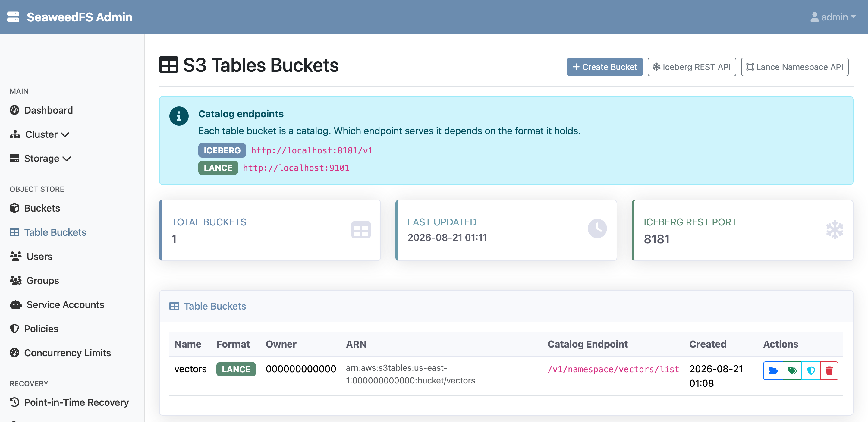The image size is (868, 422).
Task: Click the Name column header
Action: click(188, 344)
